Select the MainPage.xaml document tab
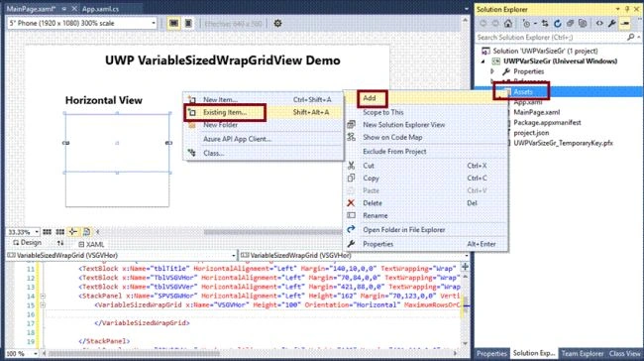644x361 pixels. 31,9
